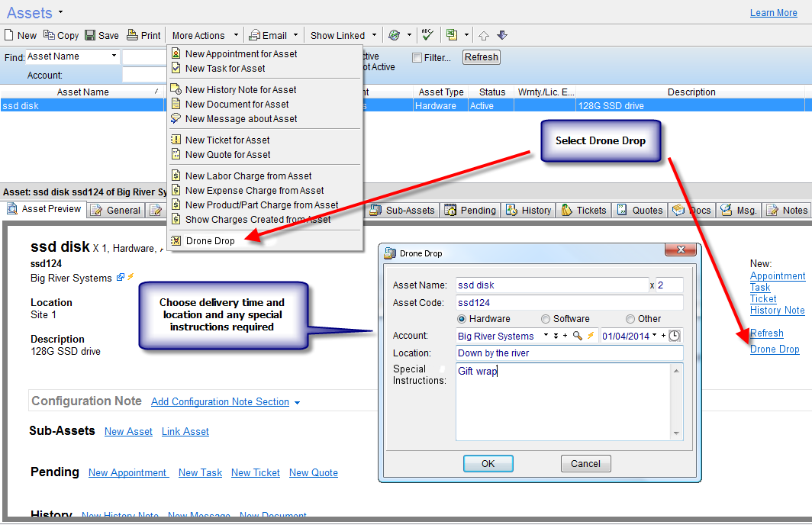Click the Print toolbar icon
The image size is (812, 525).
pyautogui.click(x=132, y=35)
